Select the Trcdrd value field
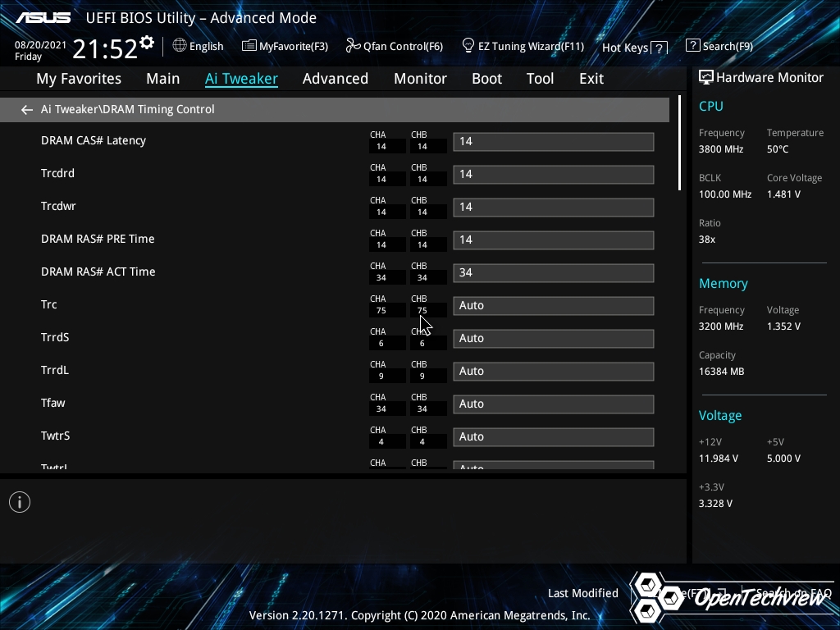The width and height of the screenshot is (840, 630). click(554, 174)
